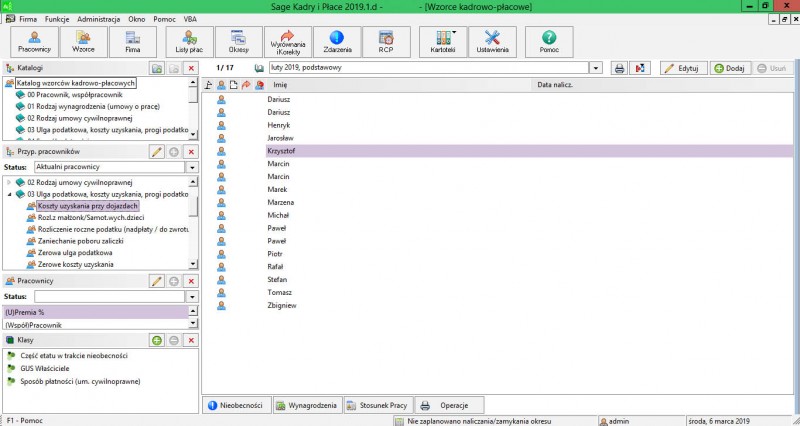This screenshot has width=800, height=426.
Task: Switch to the Stosunek Pracy tab
Action: [378, 406]
